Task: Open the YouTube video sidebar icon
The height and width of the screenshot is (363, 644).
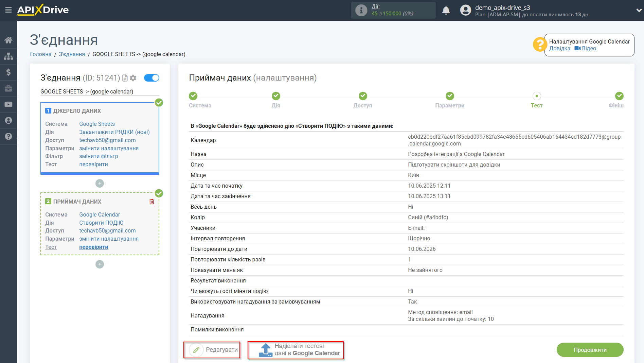Action: pyautogui.click(x=8, y=104)
